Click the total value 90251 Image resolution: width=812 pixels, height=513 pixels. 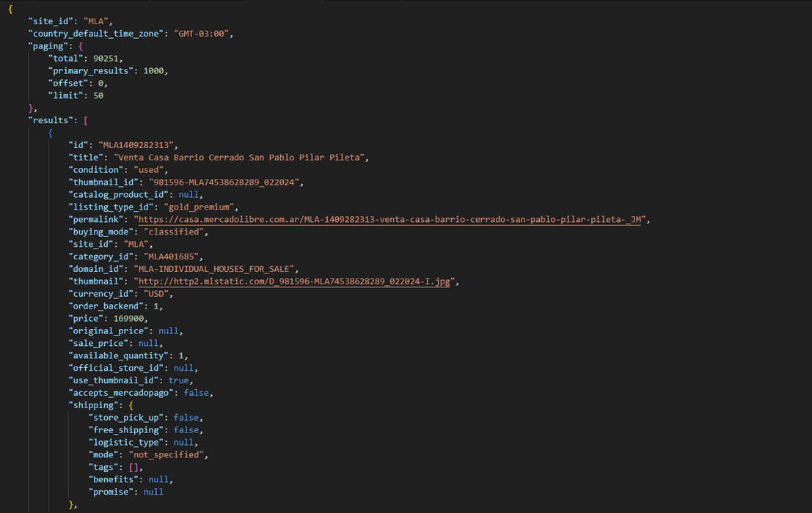[x=107, y=58]
